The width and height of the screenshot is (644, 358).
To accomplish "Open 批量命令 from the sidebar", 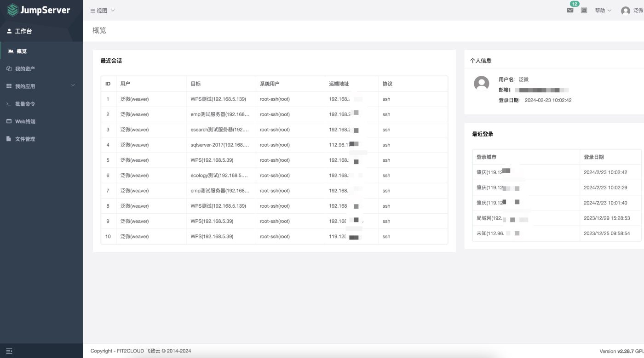I will coord(25,104).
